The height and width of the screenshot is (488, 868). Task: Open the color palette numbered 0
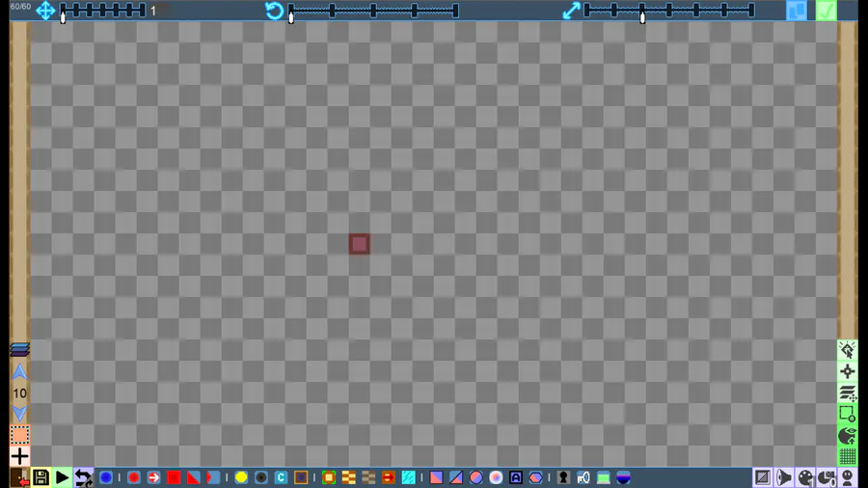click(827, 477)
